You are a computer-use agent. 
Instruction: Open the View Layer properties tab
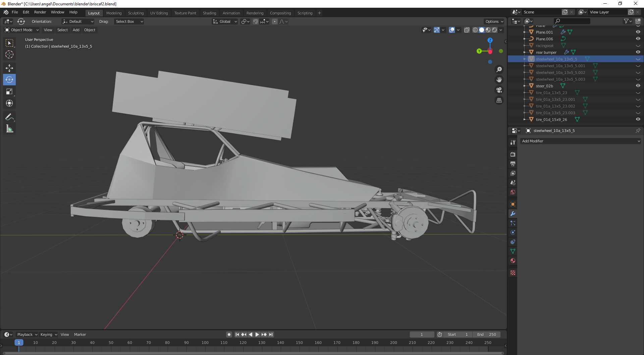[x=513, y=173]
